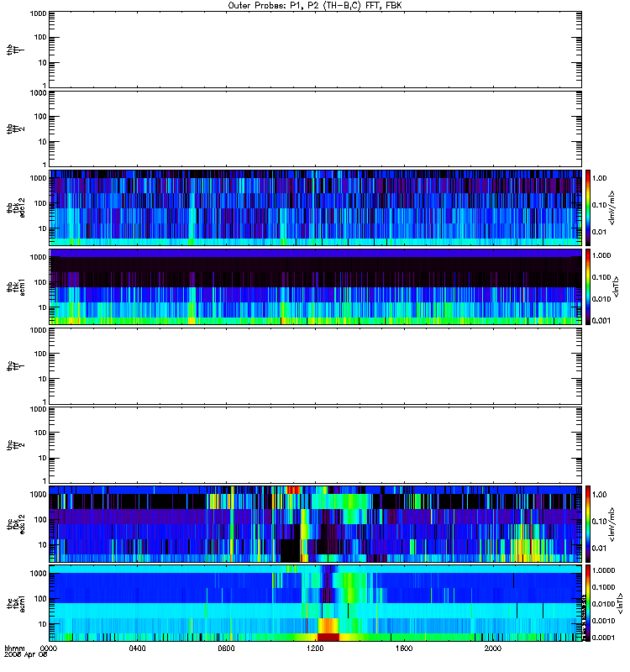Screen dimensions: 630x672
Task: Click the '0.1000' color bar value
Action: [x=603, y=587]
